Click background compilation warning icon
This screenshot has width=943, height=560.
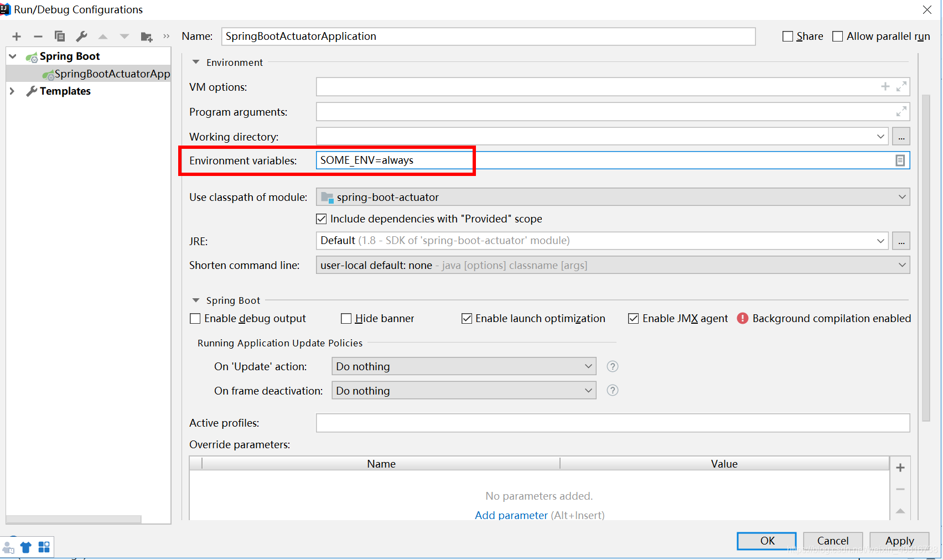point(743,318)
